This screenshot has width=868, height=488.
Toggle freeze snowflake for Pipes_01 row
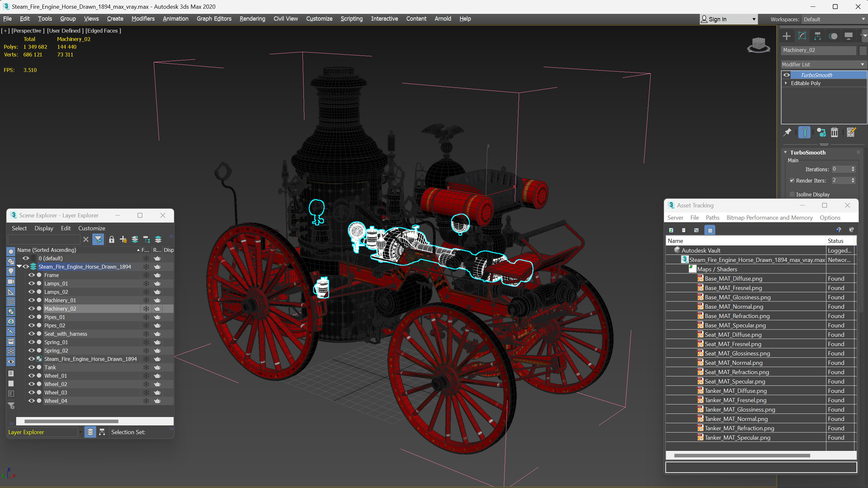pyautogui.click(x=146, y=317)
